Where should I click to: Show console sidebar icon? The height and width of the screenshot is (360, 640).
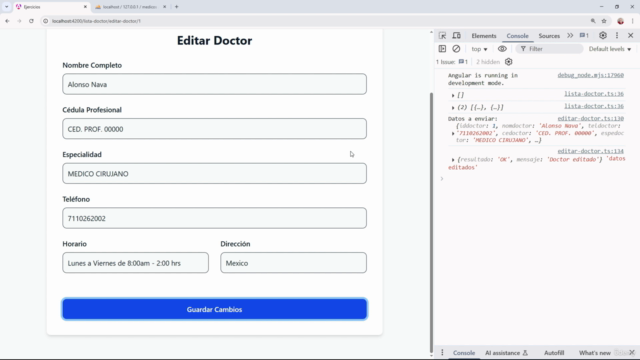tap(442, 49)
